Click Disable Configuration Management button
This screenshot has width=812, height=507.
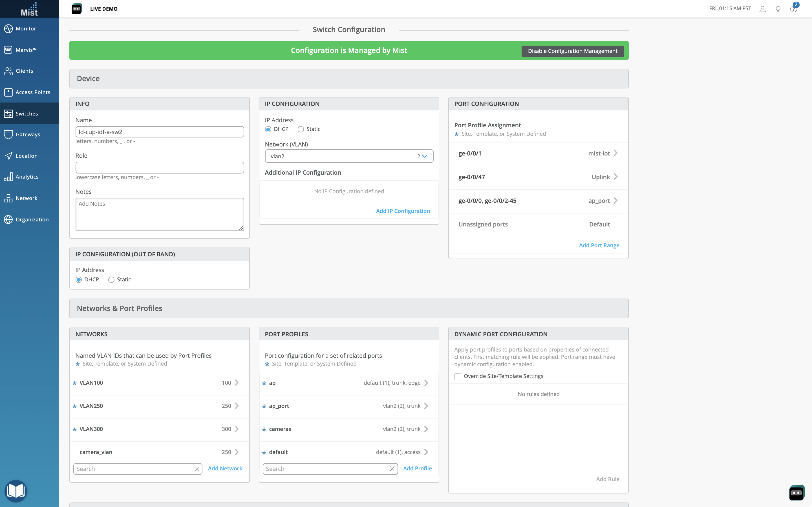[x=572, y=51]
